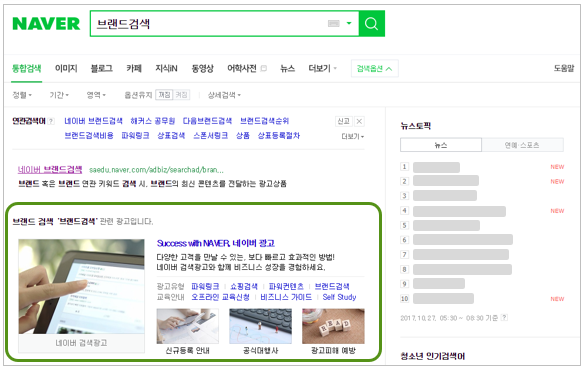
Task: Open the 어학사전 tab
Action: 242,68
